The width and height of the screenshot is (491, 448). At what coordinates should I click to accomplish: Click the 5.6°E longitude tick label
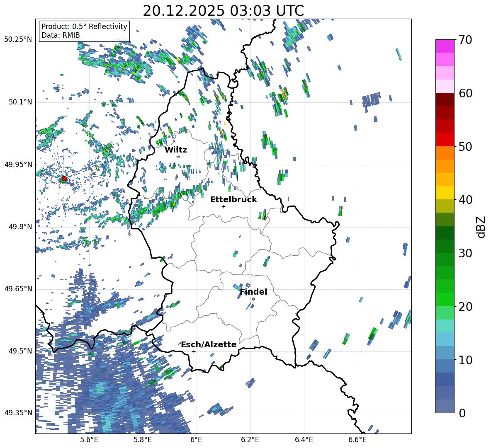(89, 440)
